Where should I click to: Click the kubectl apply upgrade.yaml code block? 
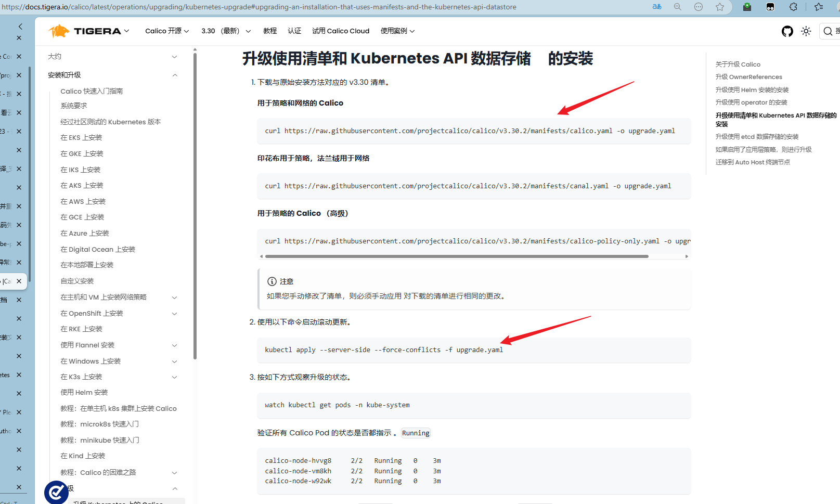(x=474, y=350)
